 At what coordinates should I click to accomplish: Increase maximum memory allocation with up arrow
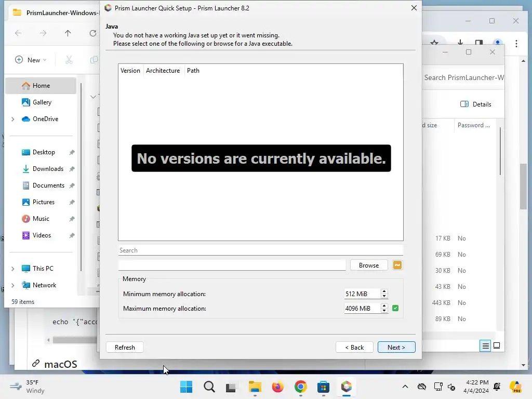(x=384, y=305)
